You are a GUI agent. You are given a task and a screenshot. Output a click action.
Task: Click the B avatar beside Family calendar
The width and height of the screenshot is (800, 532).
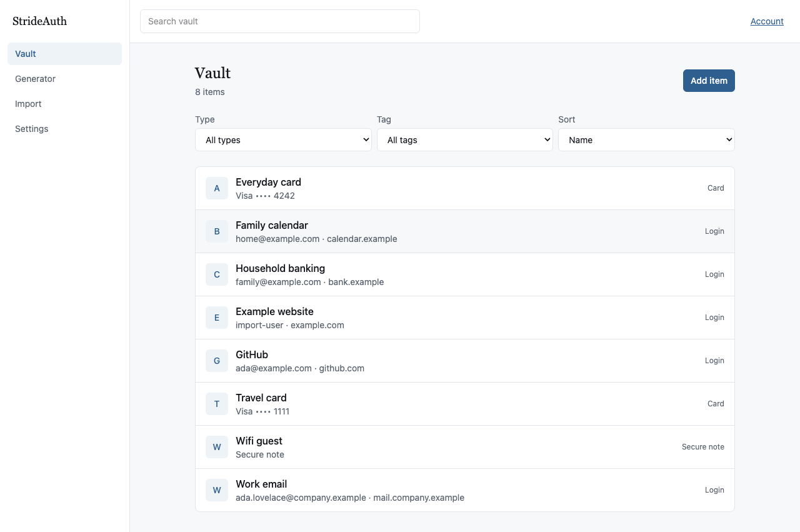tap(217, 231)
